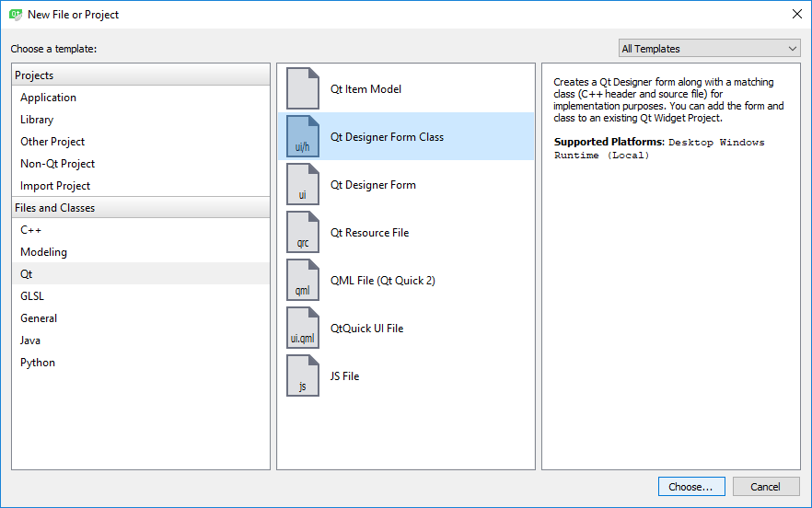The image size is (812, 508).
Task: Click the ui Qt Designer Form icon
Action: [303, 185]
